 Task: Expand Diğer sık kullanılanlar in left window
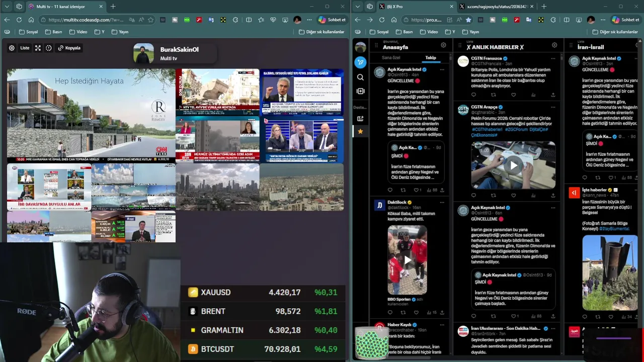321,32
